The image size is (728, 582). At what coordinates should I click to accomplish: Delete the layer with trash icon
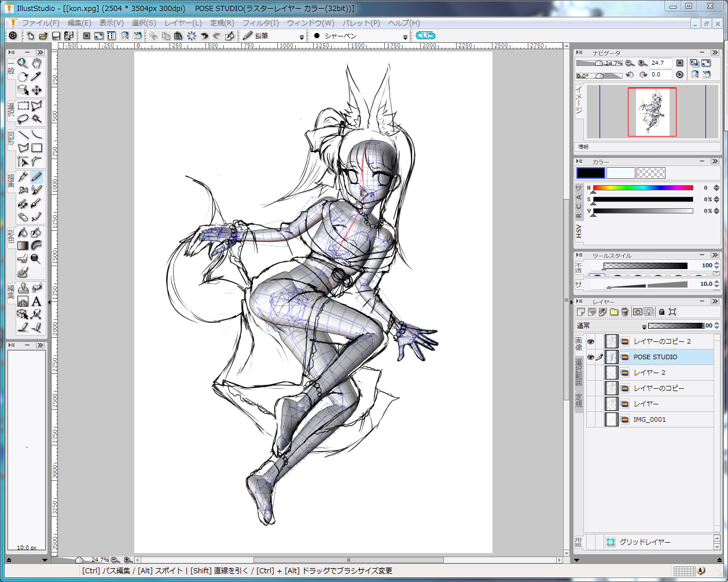click(x=625, y=312)
